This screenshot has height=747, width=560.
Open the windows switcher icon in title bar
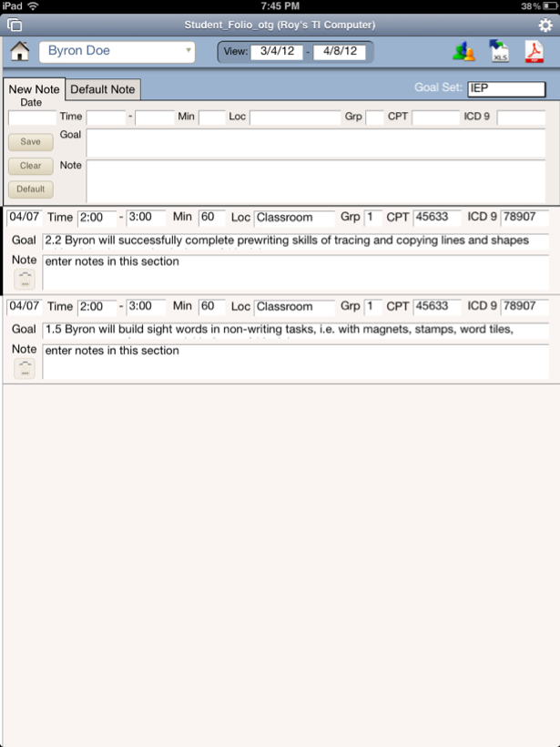pyautogui.click(x=14, y=25)
